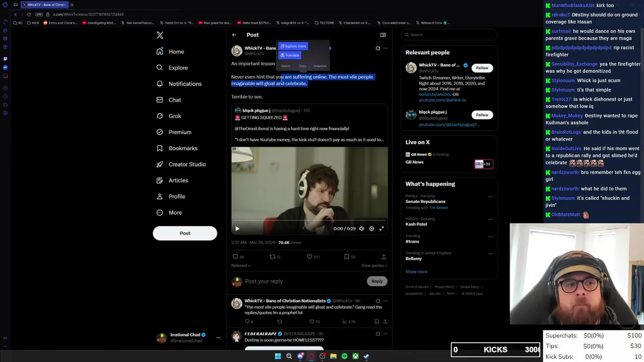Open options for #trans trend
The image size is (644, 362).
pos(491,236)
